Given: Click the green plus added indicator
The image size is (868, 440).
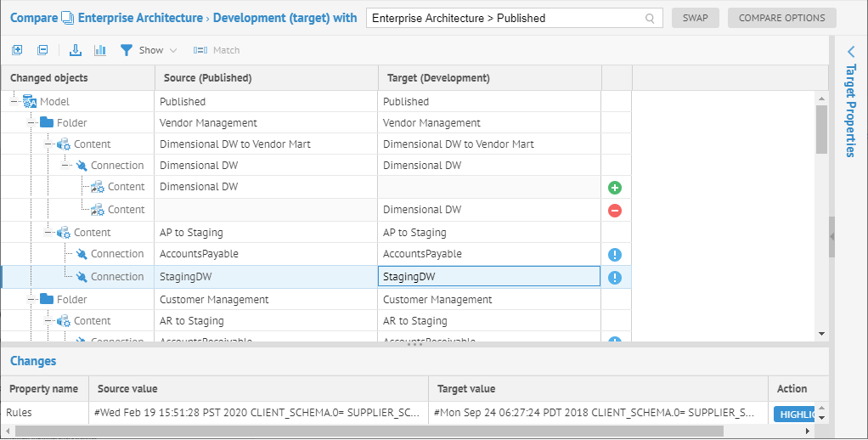Looking at the screenshot, I should coord(615,188).
